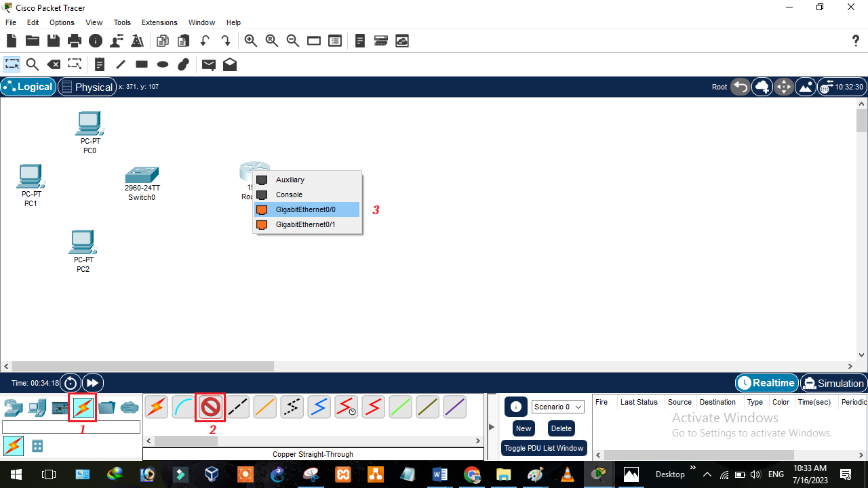Select GigabitEthernet0/0 from the port menu
The width and height of the screenshot is (868, 488).
307,209
